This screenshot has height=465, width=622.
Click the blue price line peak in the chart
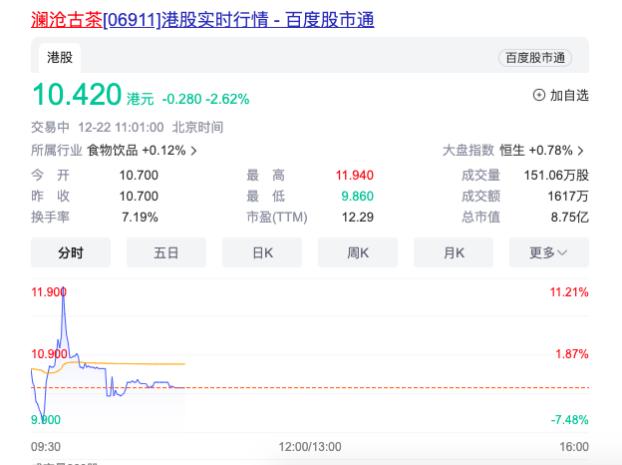coord(64,297)
